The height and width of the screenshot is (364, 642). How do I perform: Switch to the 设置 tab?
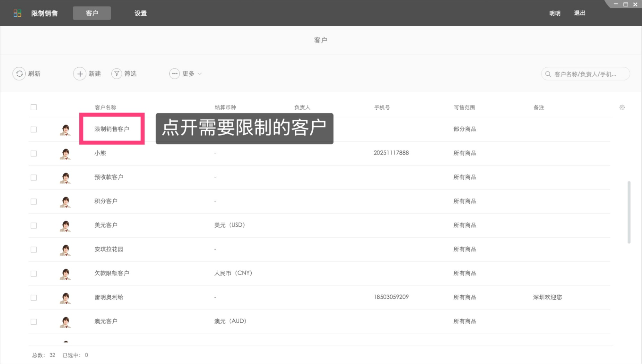[x=140, y=13]
